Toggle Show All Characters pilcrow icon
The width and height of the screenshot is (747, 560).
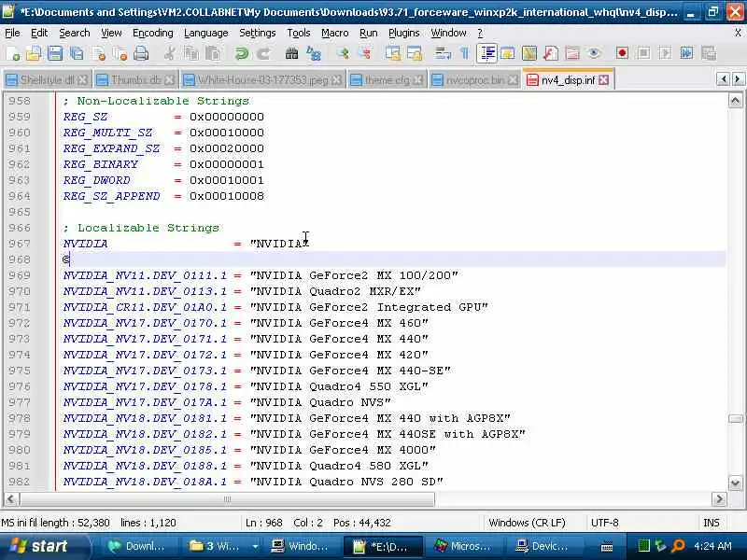point(464,53)
